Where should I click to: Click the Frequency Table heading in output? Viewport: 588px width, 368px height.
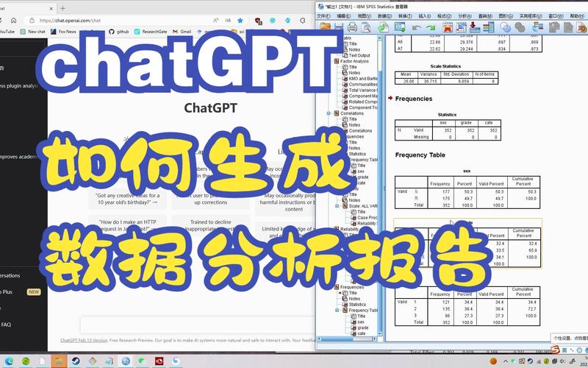click(420, 155)
